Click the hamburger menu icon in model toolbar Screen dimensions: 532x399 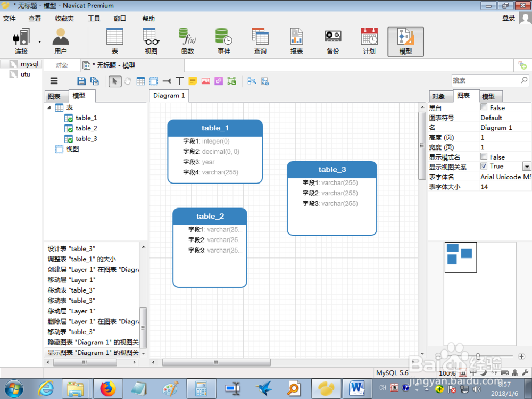(x=54, y=81)
